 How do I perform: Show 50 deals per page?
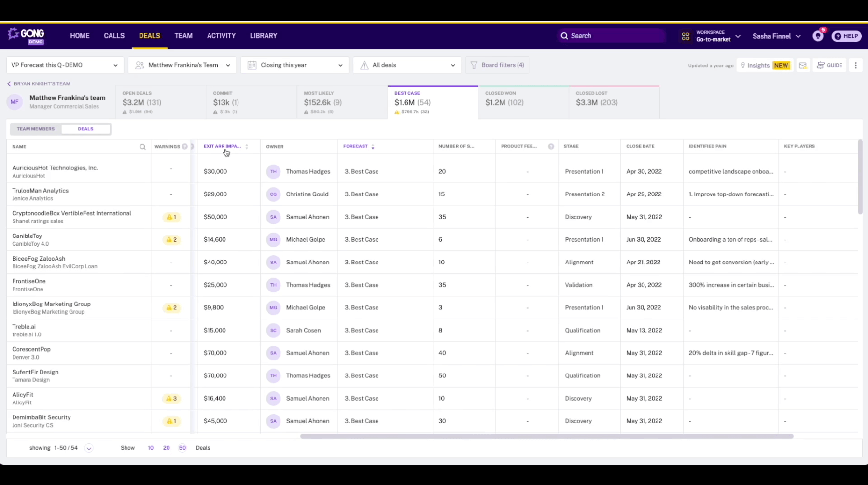[x=182, y=448]
